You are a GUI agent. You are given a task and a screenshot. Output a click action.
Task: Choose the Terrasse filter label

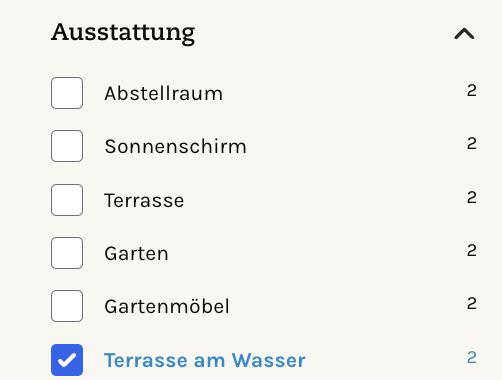pyautogui.click(x=144, y=200)
